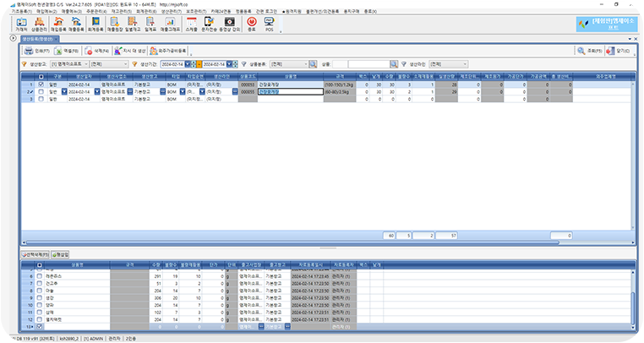
Task: Expand the 생산창고 [1] 엠제이소프트 dropdown
Action: [x=86, y=64]
